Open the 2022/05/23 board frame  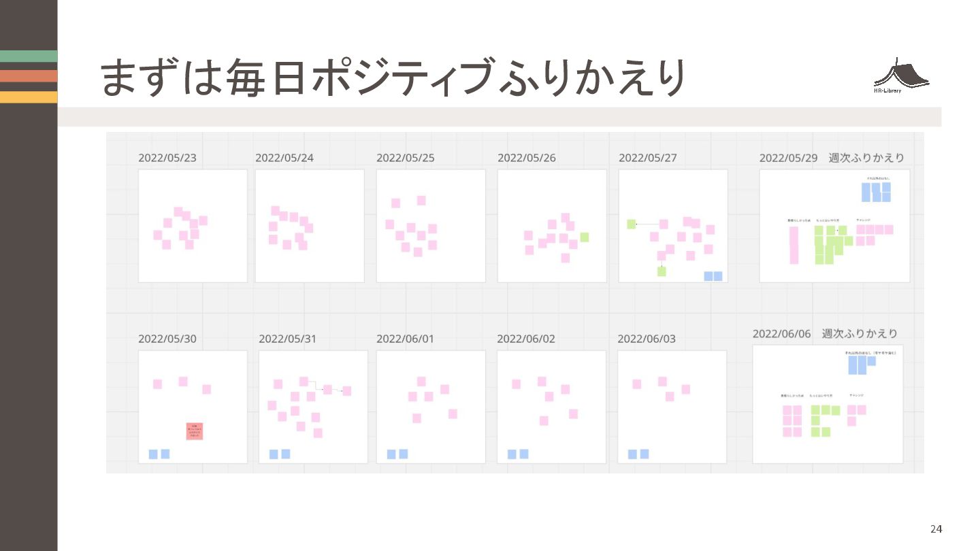[x=193, y=226]
